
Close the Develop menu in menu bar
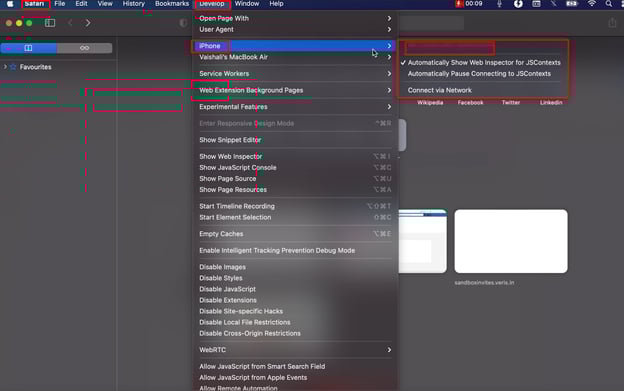click(212, 4)
